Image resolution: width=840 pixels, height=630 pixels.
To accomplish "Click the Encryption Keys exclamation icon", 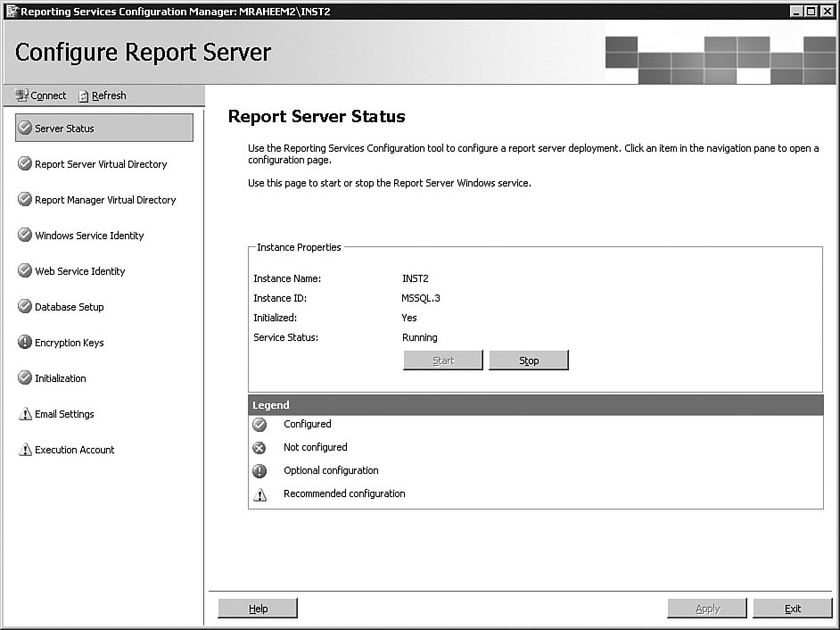I will pos(25,342).
